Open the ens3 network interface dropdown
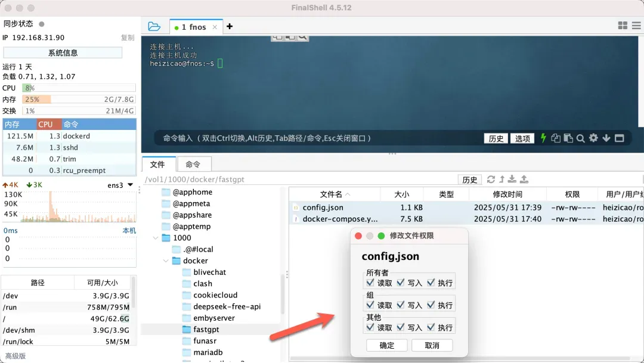This screenshot has height=363, width=644. coord(130,185)
